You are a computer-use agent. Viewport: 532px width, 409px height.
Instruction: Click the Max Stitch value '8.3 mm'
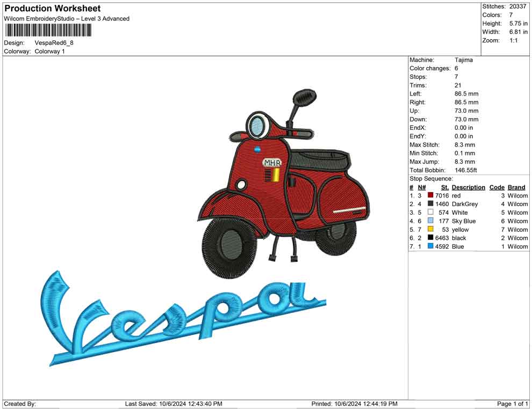pyautogui.click(x=465, y=145)
